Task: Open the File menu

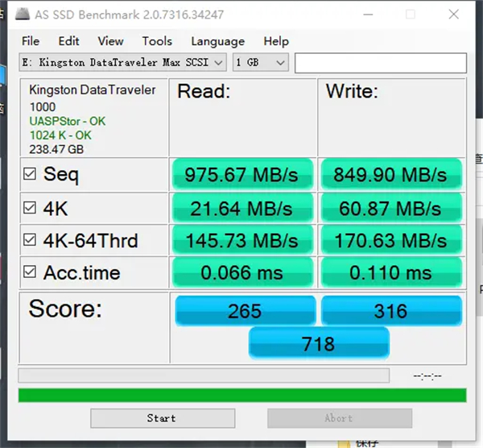Action: (x=31, y=41)
